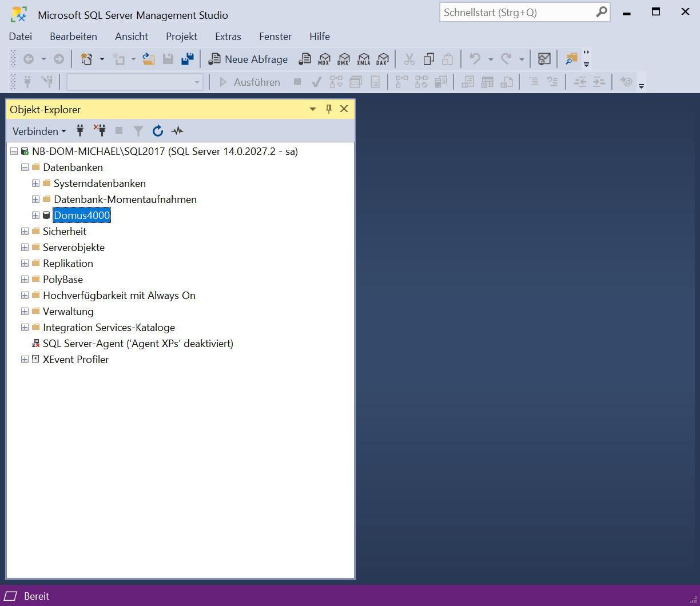Image resolution: width=700 pixels, height=606 pixels.
Task: Expand the PolyBase folder
Action: tap(25, 280)
